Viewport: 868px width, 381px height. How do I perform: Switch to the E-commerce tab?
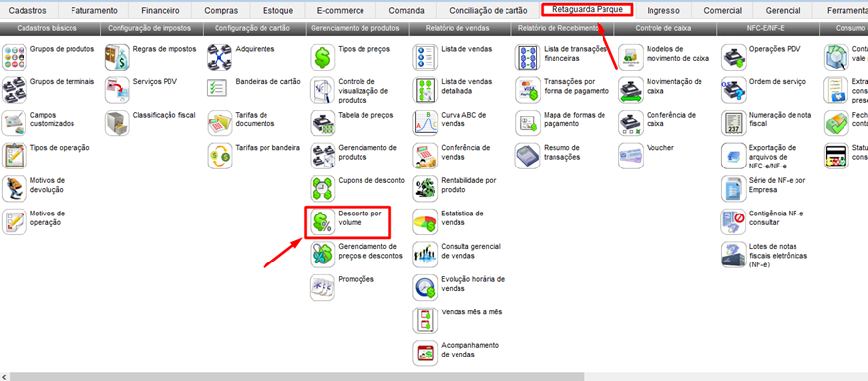tap(341, 11)
